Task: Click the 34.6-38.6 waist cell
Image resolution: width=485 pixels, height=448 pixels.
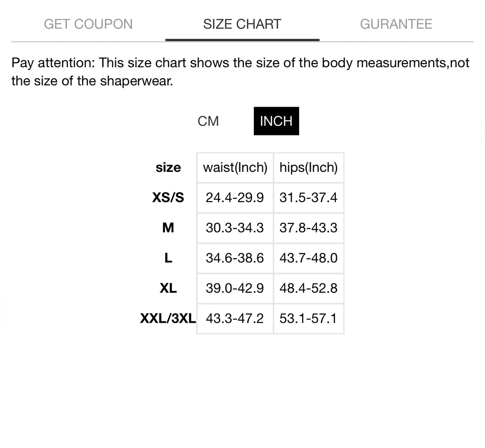Action: [235, 258]
